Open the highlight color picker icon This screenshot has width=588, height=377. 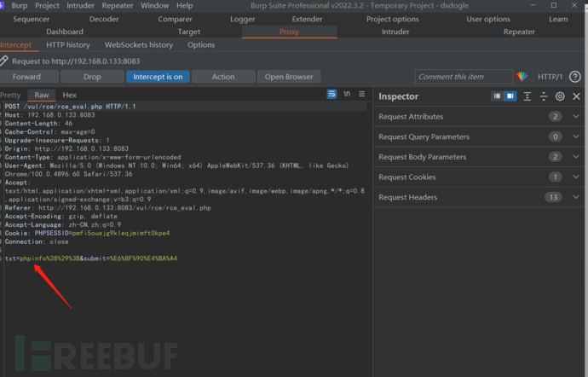[x=522, y=77]
